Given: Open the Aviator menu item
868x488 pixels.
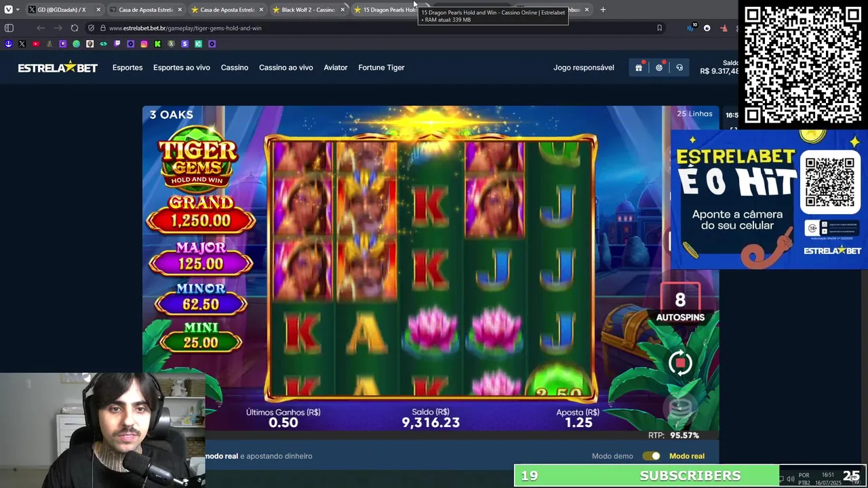Looking at the screenshot, I should [336, 67].
